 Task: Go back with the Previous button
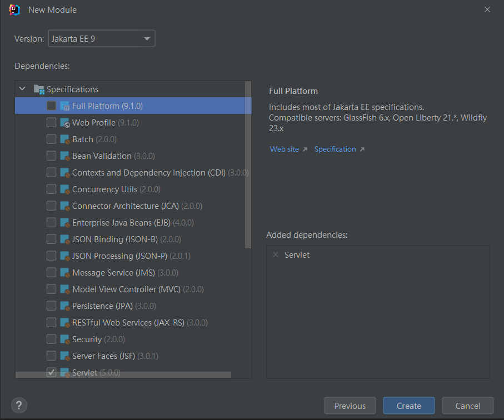click(350, 406)
